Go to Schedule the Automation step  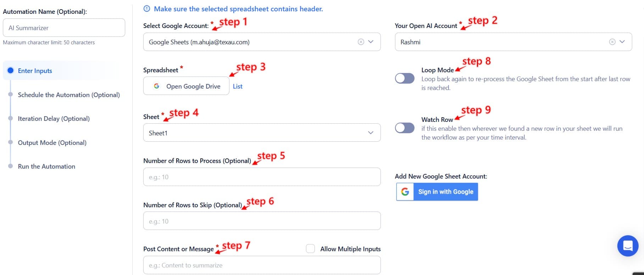[x=69, y=95]
